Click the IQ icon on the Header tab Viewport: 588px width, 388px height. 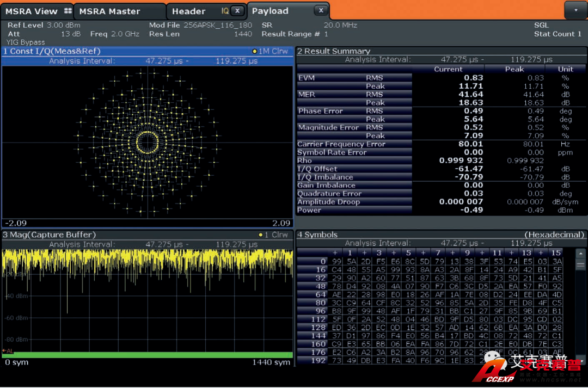(225, 11)
